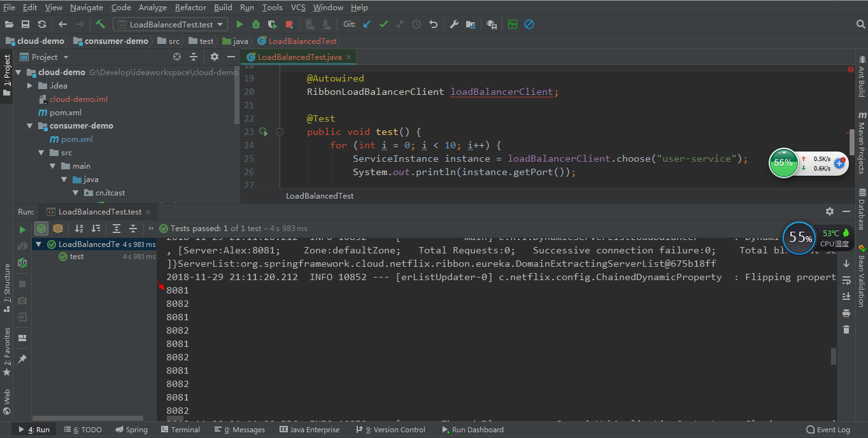Image resolution: width=868 pixels, height=438 pixels.
Task: Open Git history clock icon
Action: pos(416,24)
